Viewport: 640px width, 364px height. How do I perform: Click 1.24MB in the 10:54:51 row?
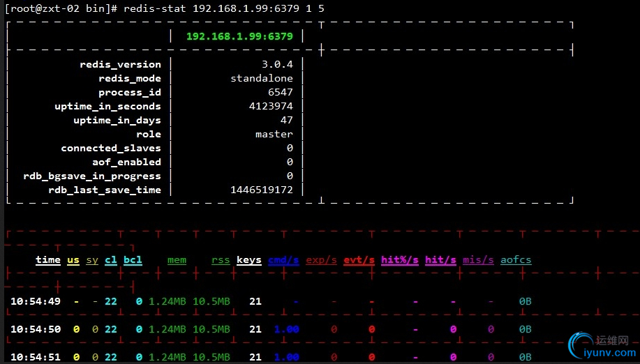click(x=168, y=357)
